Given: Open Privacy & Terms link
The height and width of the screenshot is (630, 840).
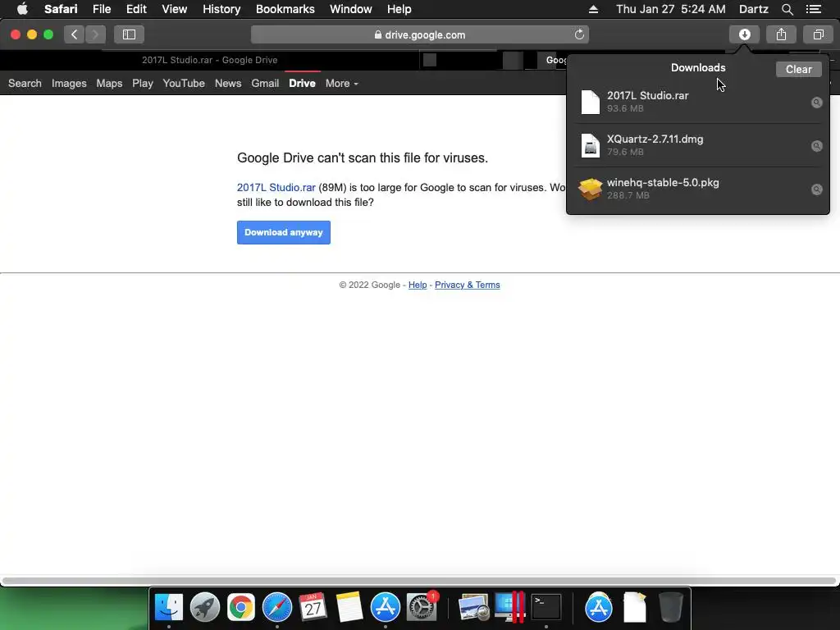Looking at the screenshot, I should tap(467, 285).
